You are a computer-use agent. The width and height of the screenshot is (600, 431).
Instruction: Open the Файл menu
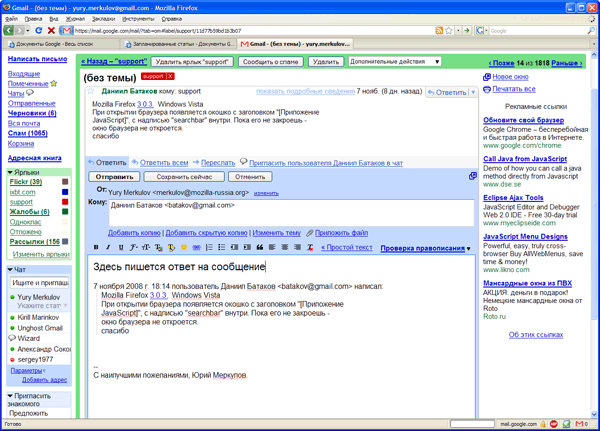[11, 19]
